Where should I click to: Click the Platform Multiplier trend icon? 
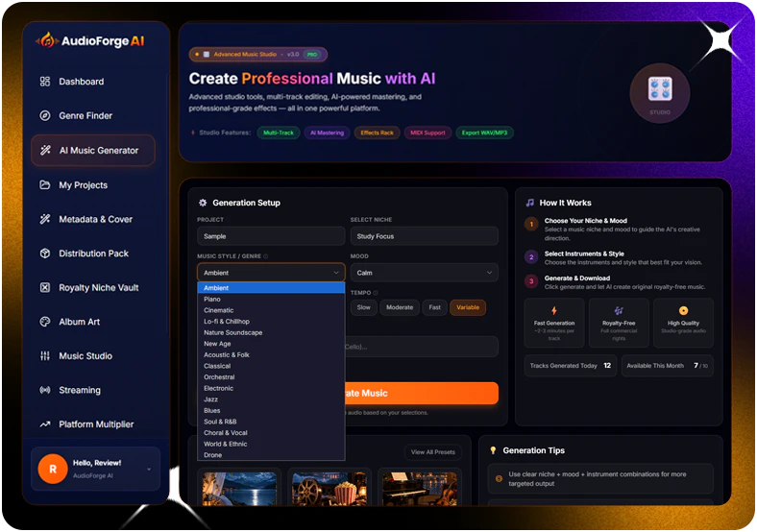coord(45,424)
